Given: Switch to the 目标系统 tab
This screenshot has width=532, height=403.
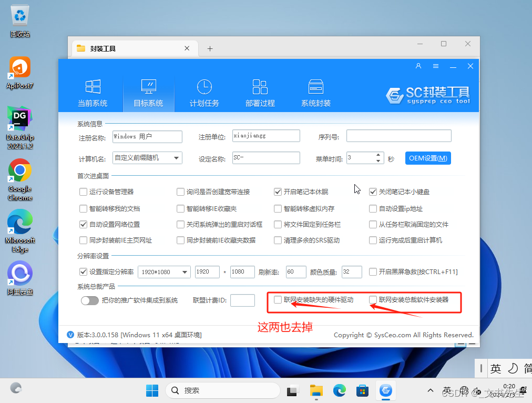Looking at the screenshot, I should 149,93.
